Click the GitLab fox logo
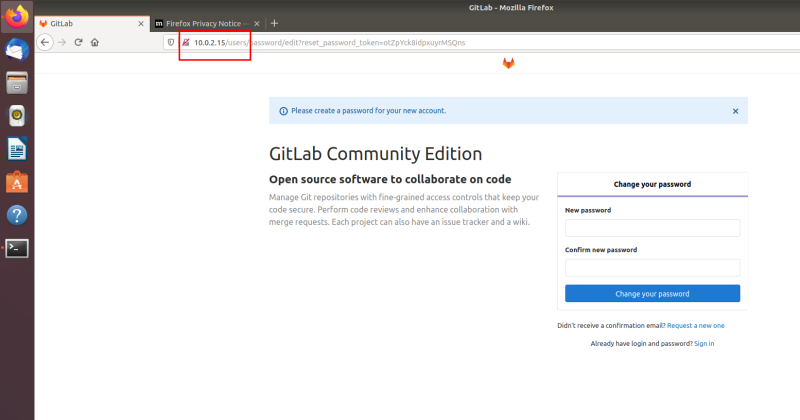Screen dimensions: 800x420 tap(509, 63)
